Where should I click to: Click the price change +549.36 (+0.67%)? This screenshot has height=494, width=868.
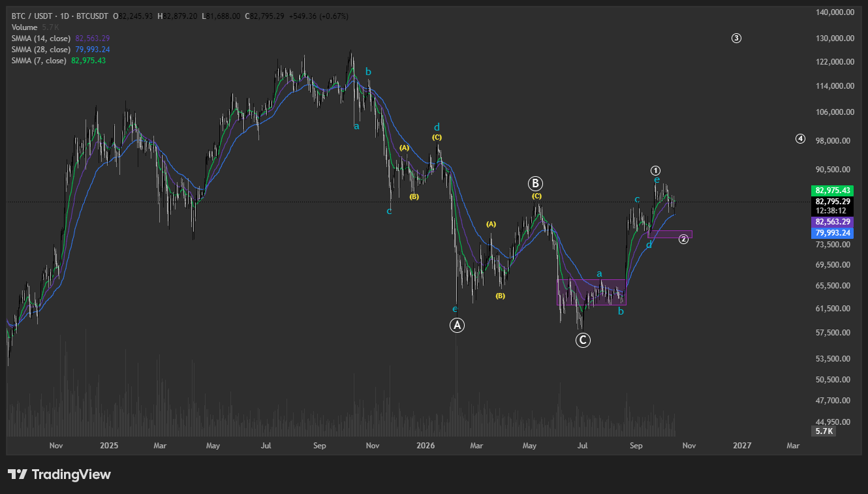[318, 16]
